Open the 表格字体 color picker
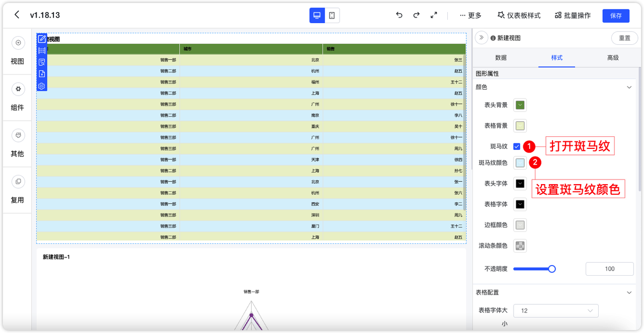Viewport: 644px width, 333px height. pyautogui.click(x=520, y=204)
